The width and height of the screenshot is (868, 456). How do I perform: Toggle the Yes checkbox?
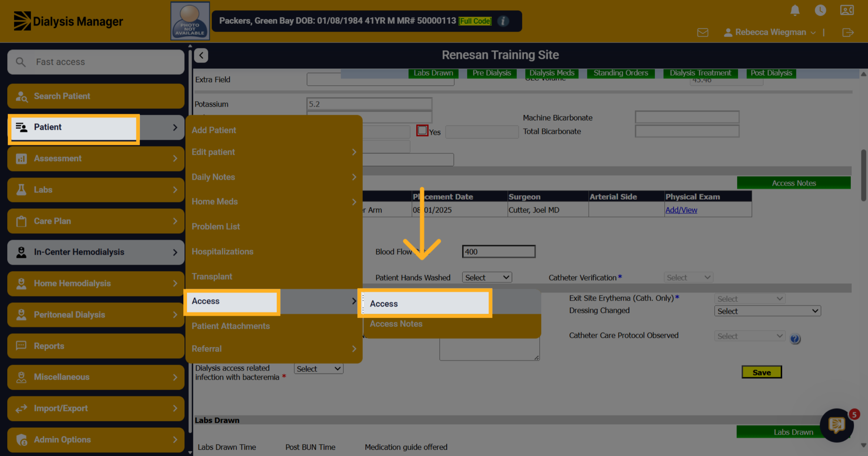[422, 130]
